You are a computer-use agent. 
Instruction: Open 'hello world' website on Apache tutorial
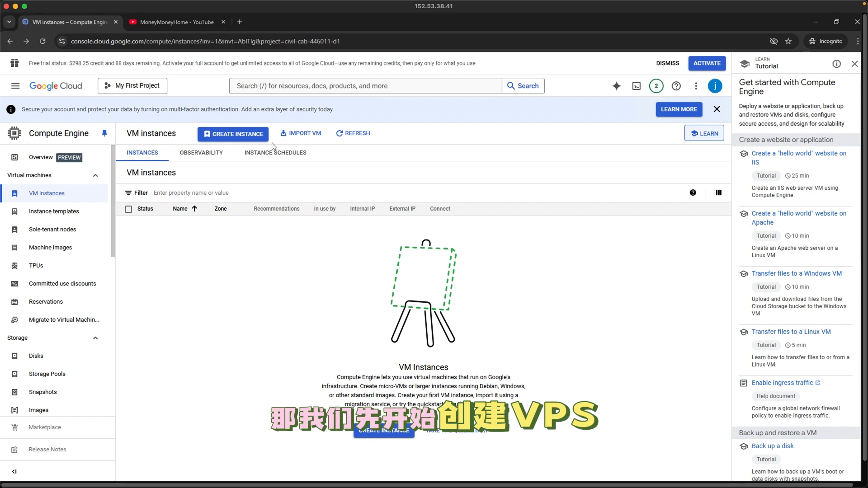point(799,218)
